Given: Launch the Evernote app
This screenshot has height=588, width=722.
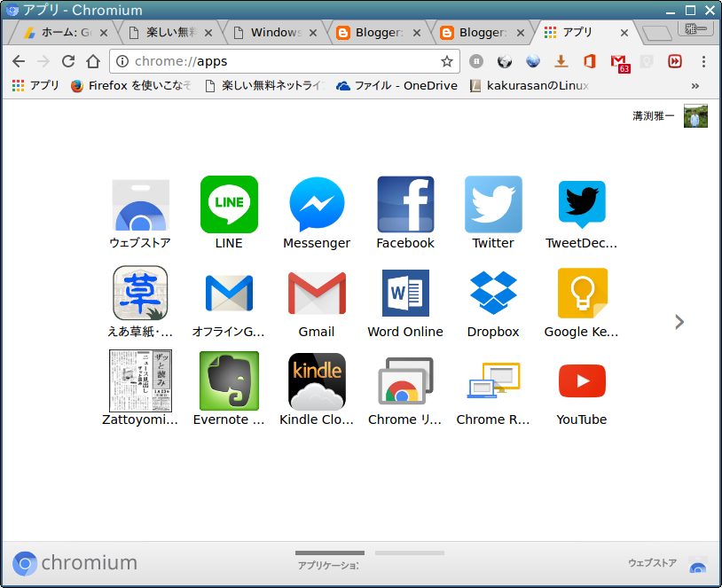Looking at the screenshot, I should [x=229, y=380].
